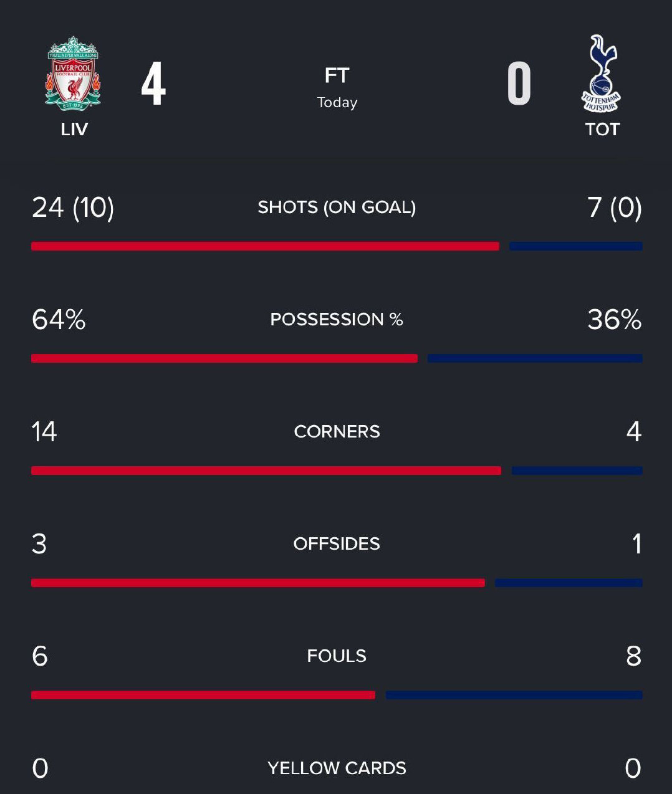This screenshot has height=794, width=672.
Task: Tap the Tottenham Hotspur crest
Action: click(602, 74)
